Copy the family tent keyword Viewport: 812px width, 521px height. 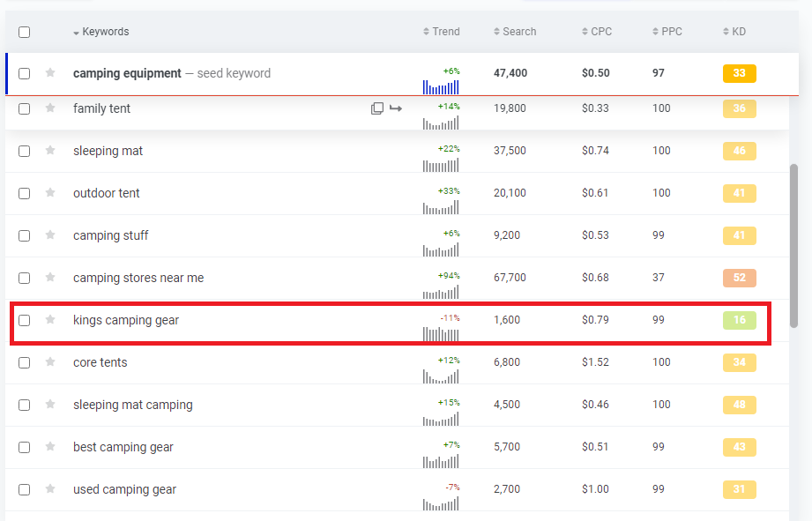coord(377,108)
